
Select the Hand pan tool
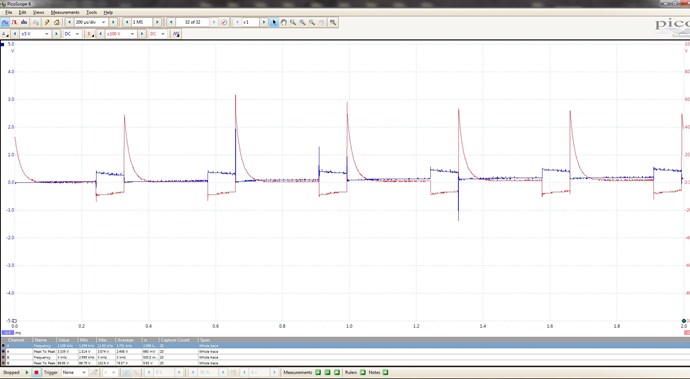click(x=283, y=22)
